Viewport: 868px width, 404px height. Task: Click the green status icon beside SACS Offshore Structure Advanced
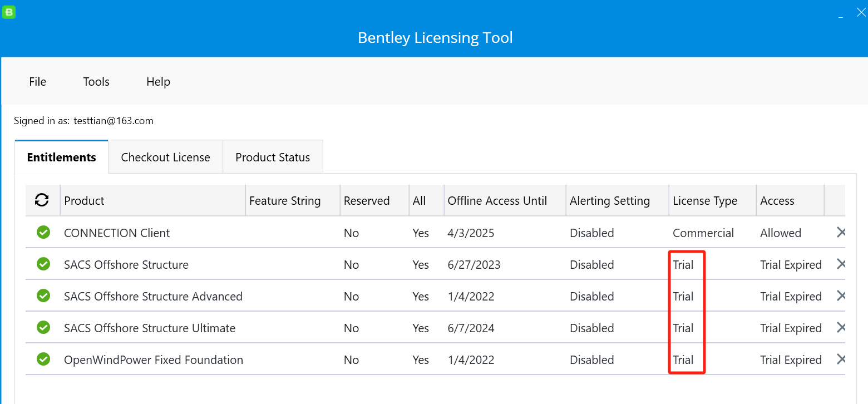coord(43,295)
